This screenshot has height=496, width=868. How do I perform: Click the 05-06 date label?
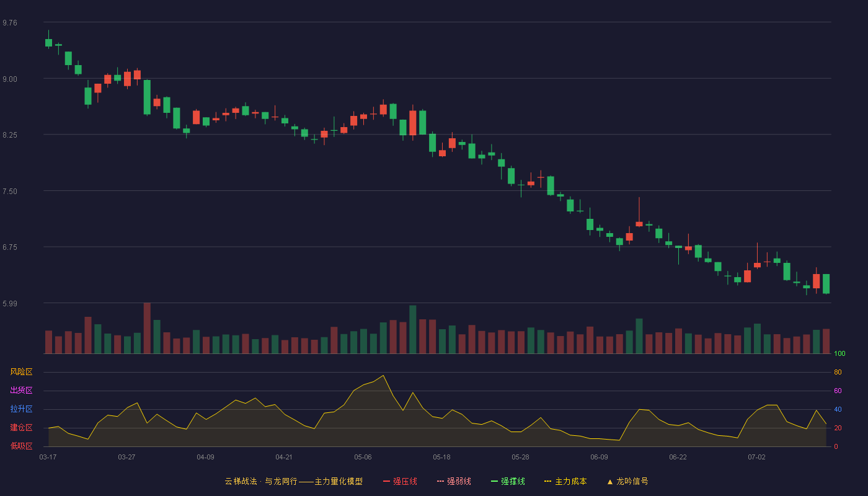pyautogui.click(x=363, y=457)
